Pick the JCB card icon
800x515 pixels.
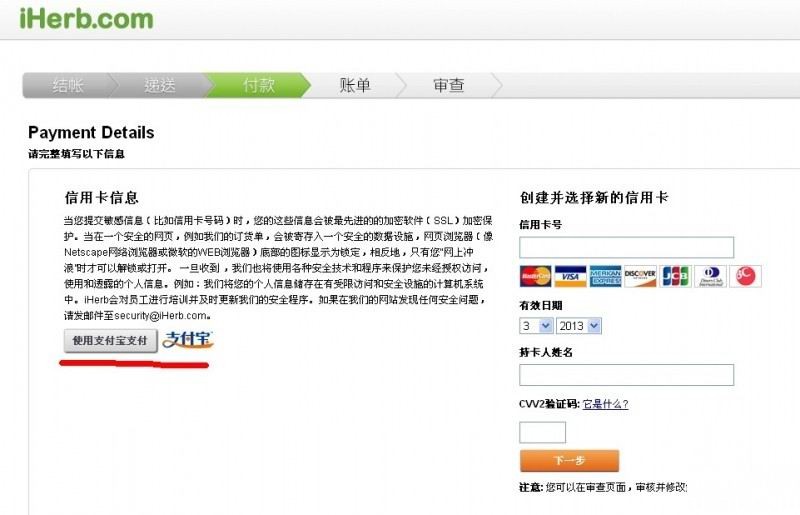pos(675,276)
